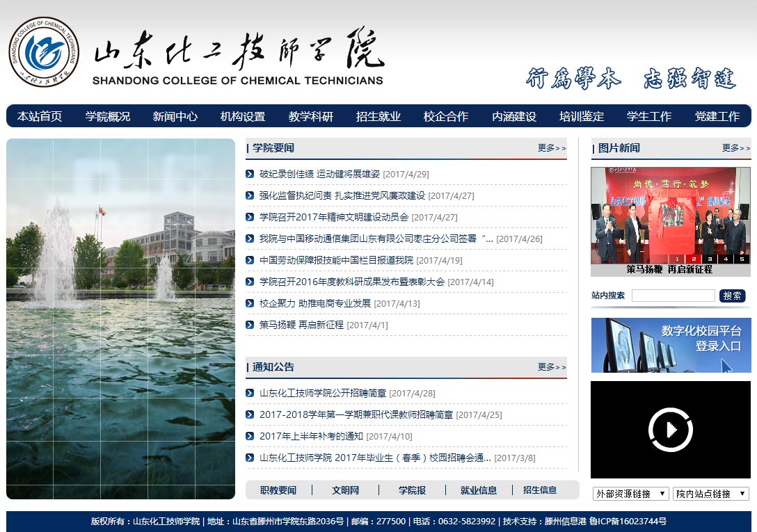
Task: Click bullet arrow beside 2017年上半年补考的通知
Action: click(x=250, y=436)
